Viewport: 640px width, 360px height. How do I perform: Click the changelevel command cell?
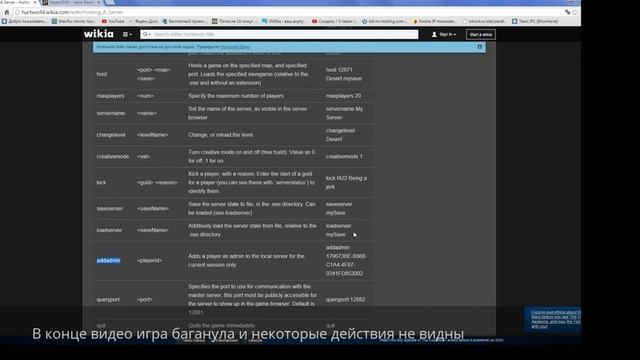click(x=111, y=135)
